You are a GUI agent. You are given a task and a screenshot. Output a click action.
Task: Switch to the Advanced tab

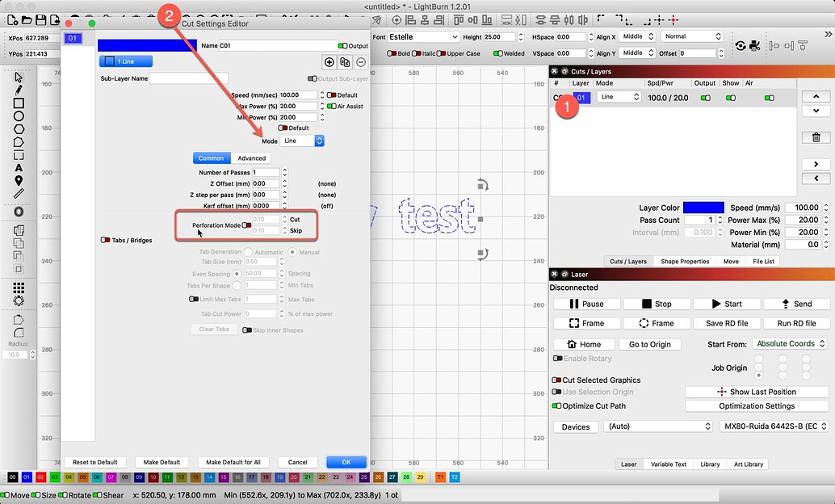coord(251,157)
